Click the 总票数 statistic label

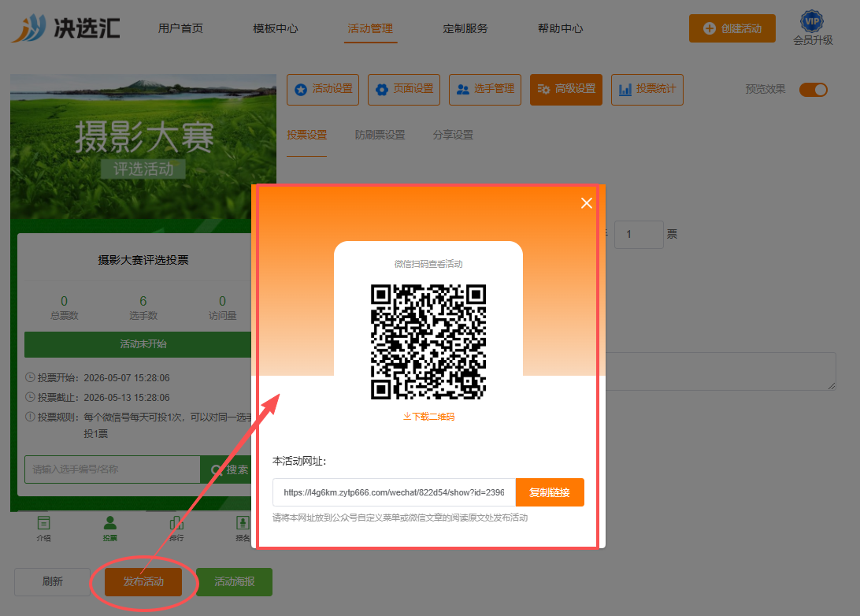coord(64,316)
